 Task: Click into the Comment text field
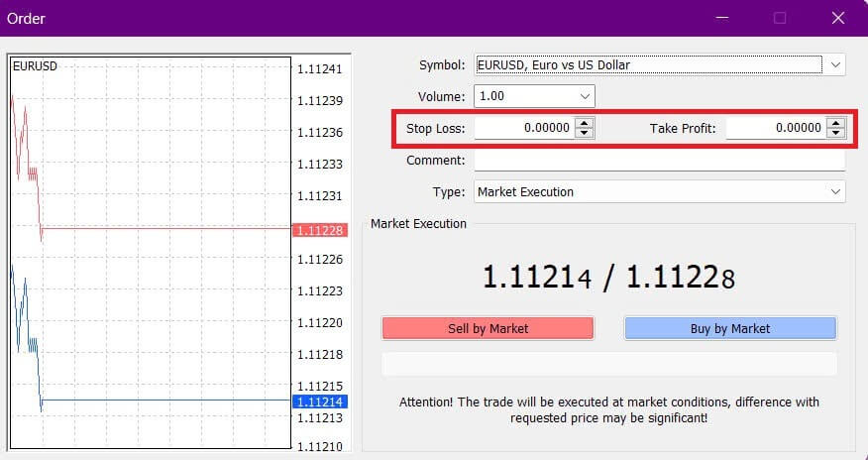click(659, 161)
